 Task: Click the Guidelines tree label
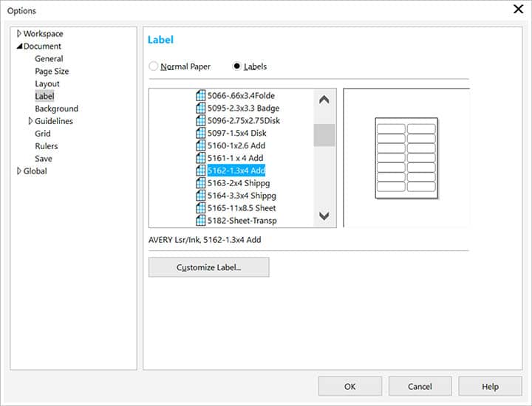[54, 121]
